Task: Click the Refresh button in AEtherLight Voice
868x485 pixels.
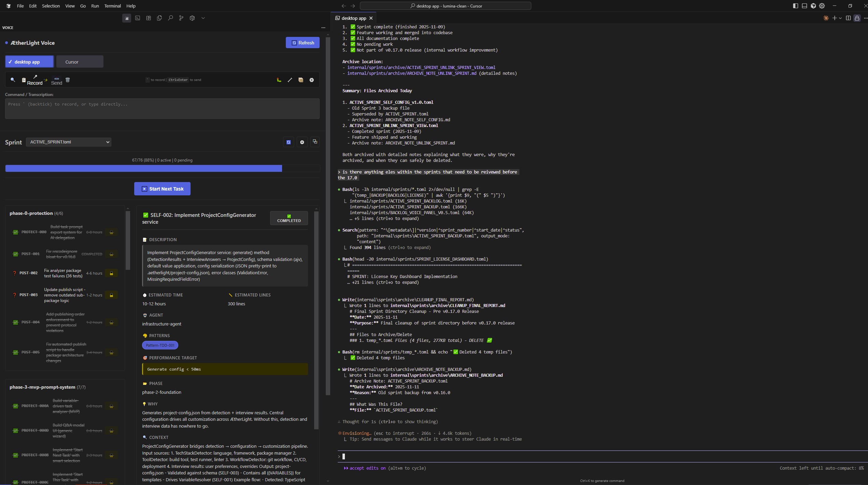Action: click(302, 42)
